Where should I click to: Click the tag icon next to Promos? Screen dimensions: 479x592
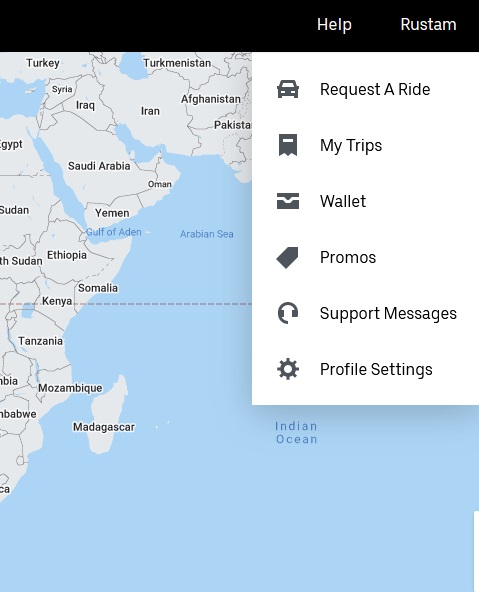(288, 257)
